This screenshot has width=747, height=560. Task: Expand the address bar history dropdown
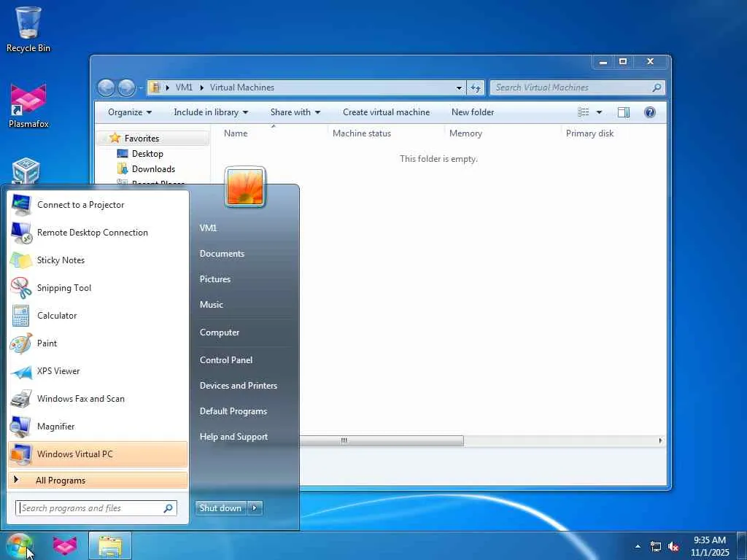click(459, 87)
